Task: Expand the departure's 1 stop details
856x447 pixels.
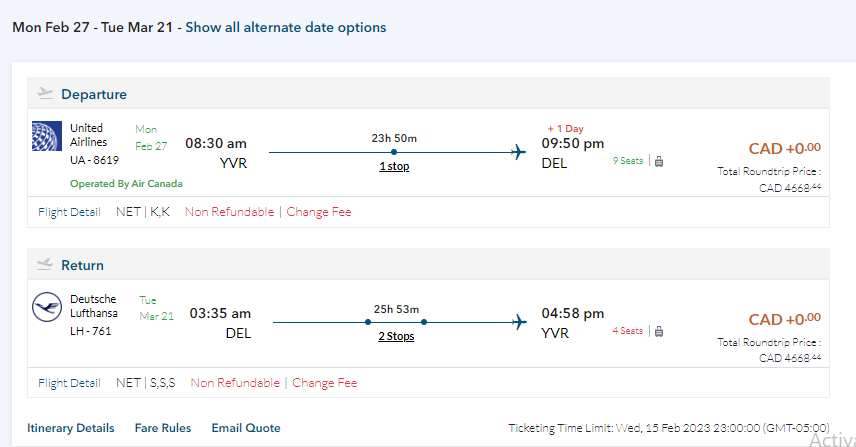Action: click(394, 166)
